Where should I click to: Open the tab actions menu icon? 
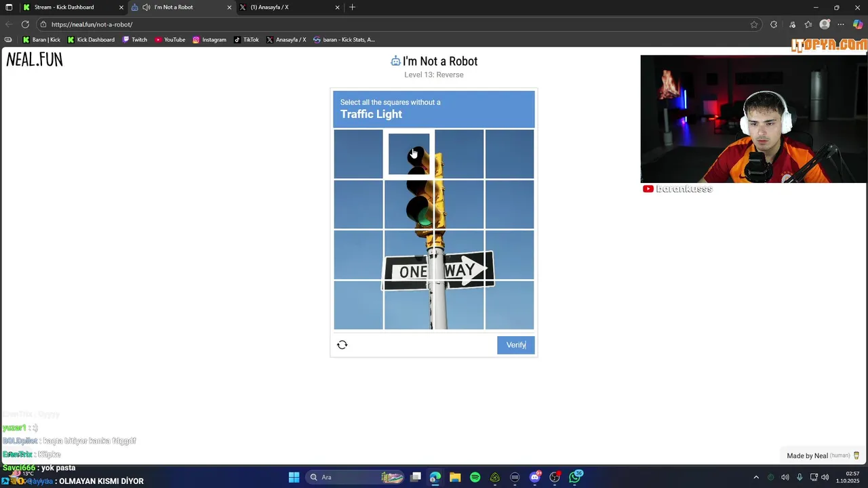9,7
